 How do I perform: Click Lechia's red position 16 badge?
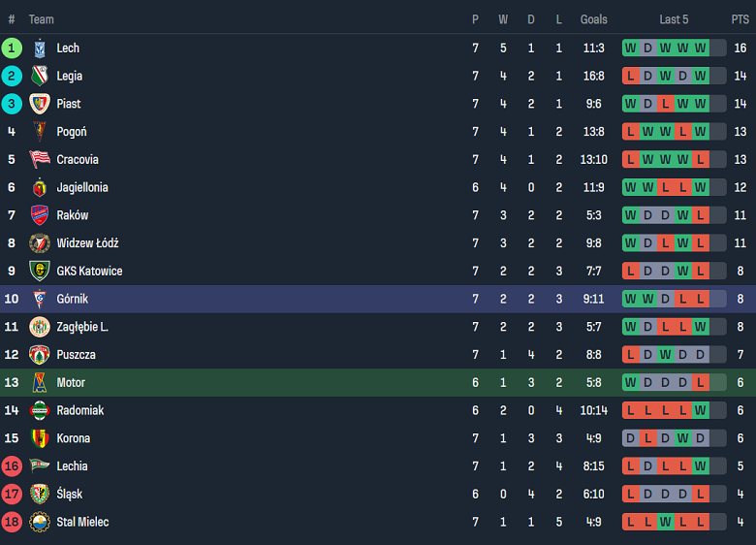[x=12, y=466]
